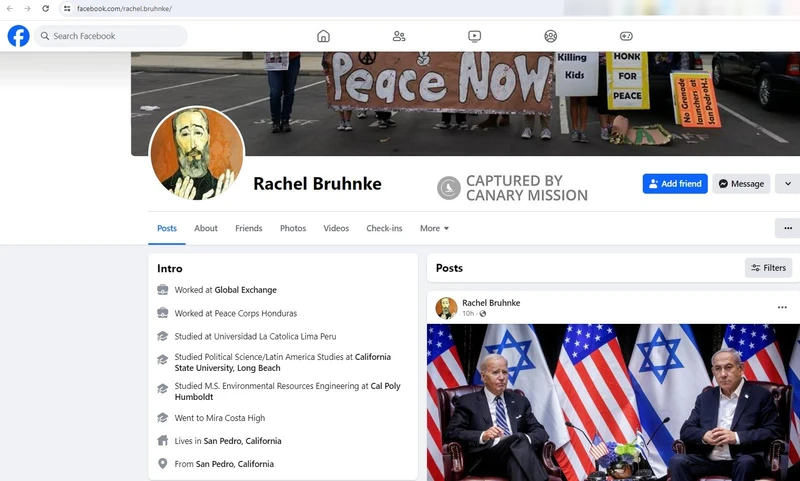Image resolution: width=800 pixels, height=481 pixels.
Task: Click the Message button
Action: [741, 184]
